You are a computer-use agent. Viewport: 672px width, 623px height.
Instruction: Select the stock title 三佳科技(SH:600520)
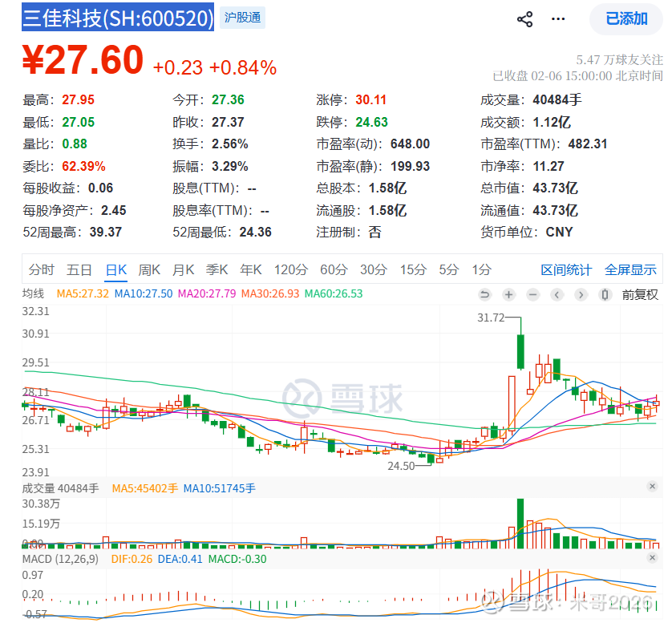[118, 18]
